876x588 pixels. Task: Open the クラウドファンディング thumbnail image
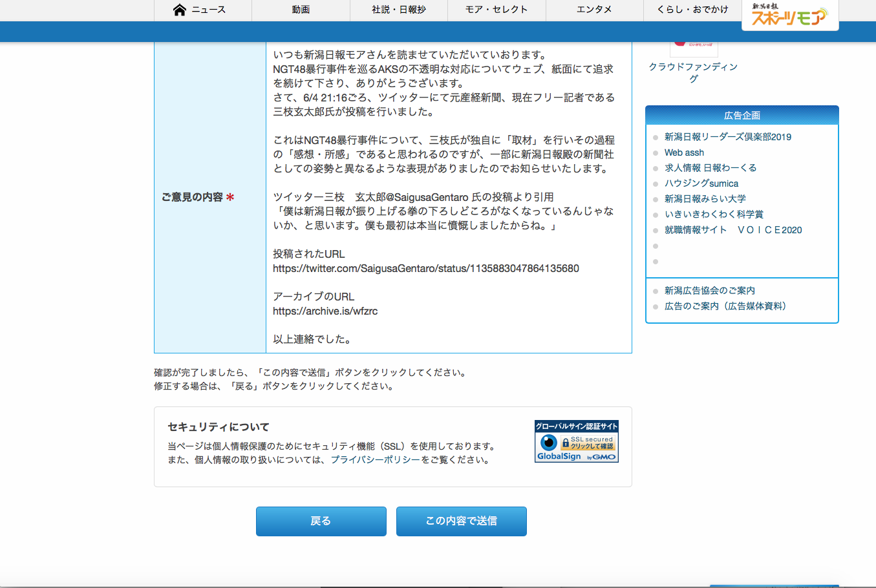[694, 49]
